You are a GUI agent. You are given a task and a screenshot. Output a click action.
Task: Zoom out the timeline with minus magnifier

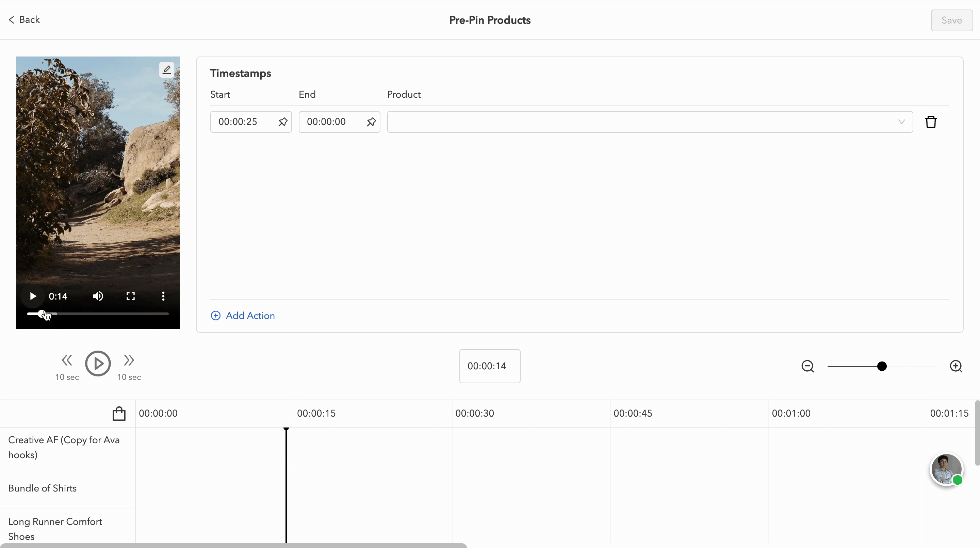(x=807, y=366)
